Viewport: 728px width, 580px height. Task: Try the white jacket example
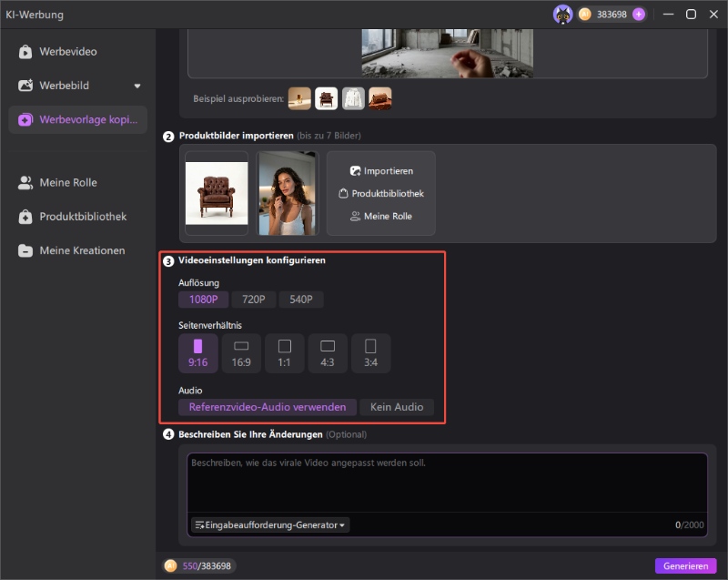click(353, 98)
